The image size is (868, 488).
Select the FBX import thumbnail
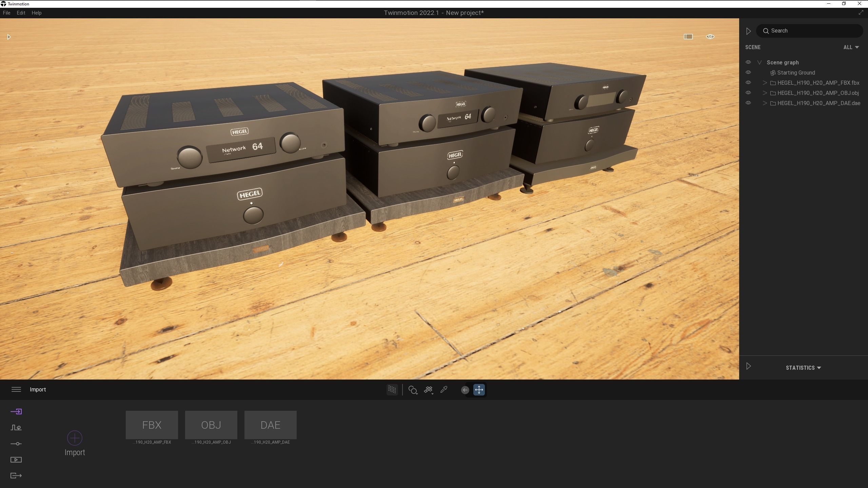[x=152, y=425]
